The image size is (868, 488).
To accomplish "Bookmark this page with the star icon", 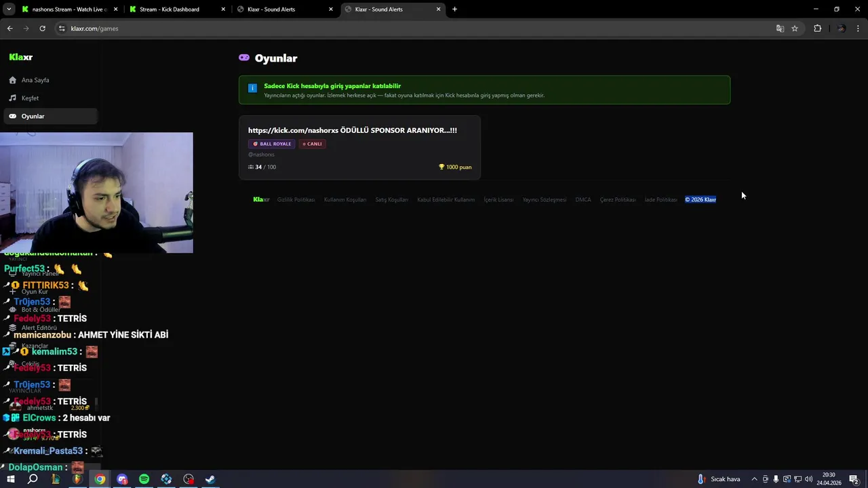I will pos(795,28).
